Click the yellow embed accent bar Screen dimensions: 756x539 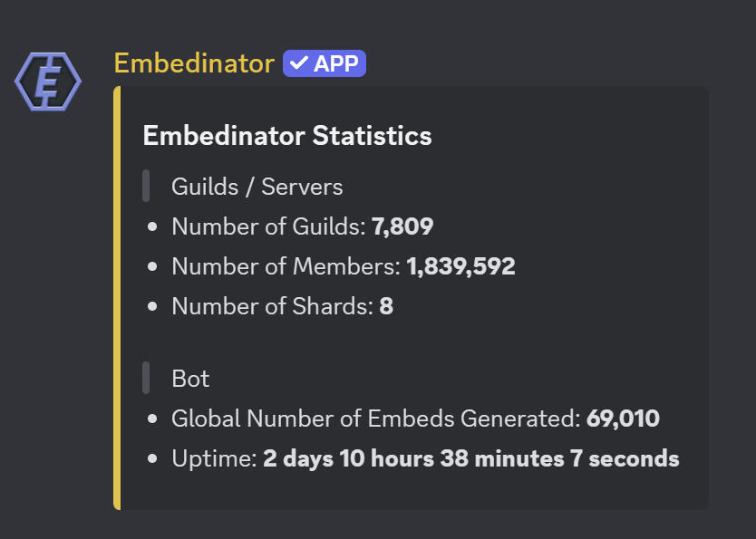click(117, 298)
